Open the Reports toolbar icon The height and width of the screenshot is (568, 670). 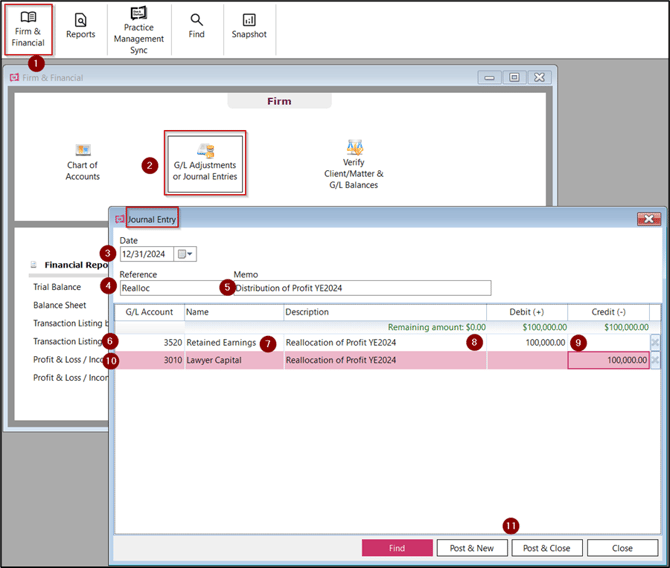81,26
